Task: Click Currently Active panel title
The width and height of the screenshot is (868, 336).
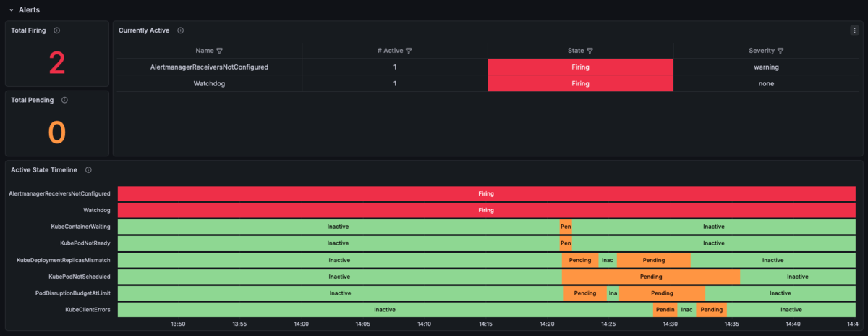Action: 144,30
